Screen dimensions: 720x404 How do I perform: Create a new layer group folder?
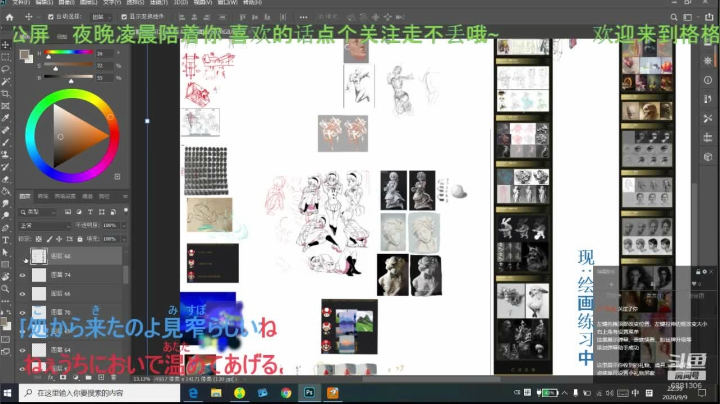88,377
